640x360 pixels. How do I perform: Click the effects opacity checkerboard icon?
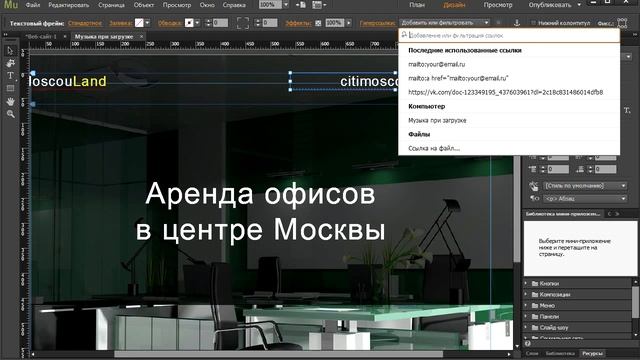[x=318, y=23]
